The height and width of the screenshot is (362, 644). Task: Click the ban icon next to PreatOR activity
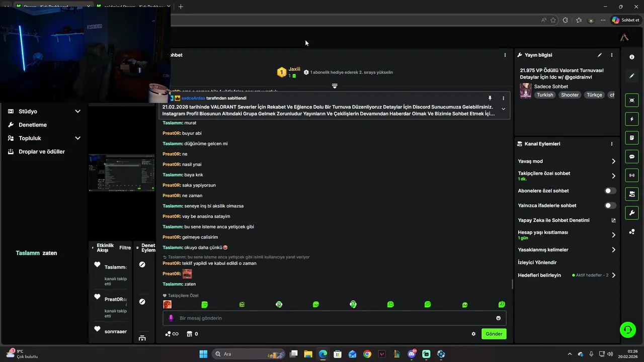(142, 302)
